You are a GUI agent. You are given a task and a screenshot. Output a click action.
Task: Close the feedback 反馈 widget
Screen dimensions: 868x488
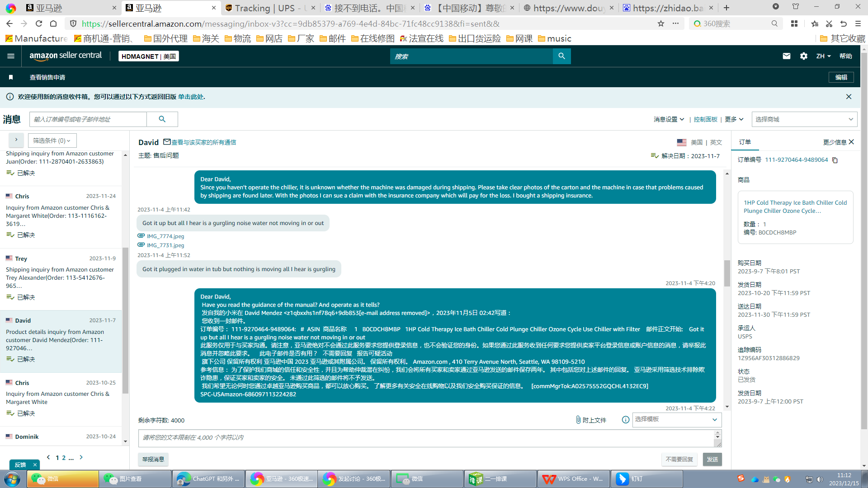click(35, 465)
